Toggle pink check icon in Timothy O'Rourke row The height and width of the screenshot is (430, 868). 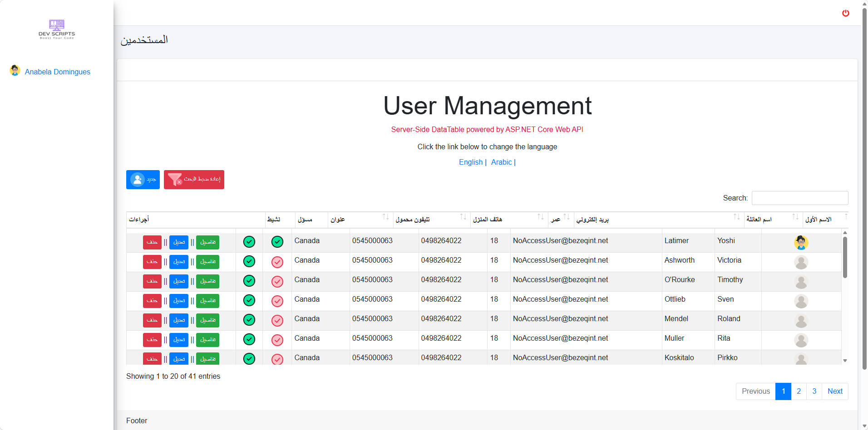point(277,282)
